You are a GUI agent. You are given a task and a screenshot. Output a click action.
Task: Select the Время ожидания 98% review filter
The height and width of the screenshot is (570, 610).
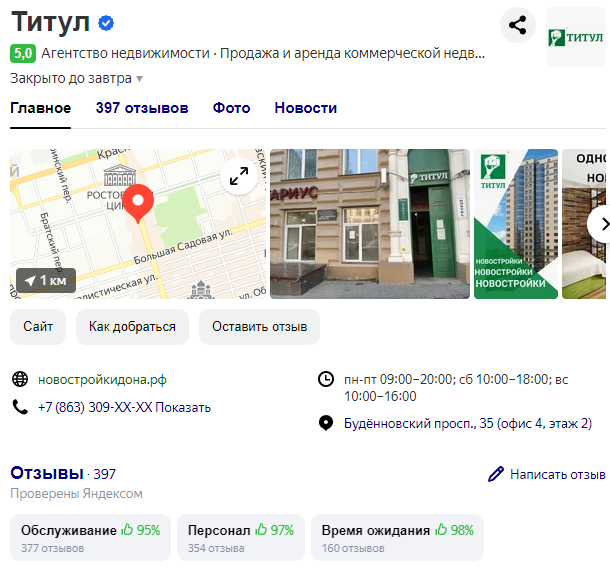coord(397,538)
